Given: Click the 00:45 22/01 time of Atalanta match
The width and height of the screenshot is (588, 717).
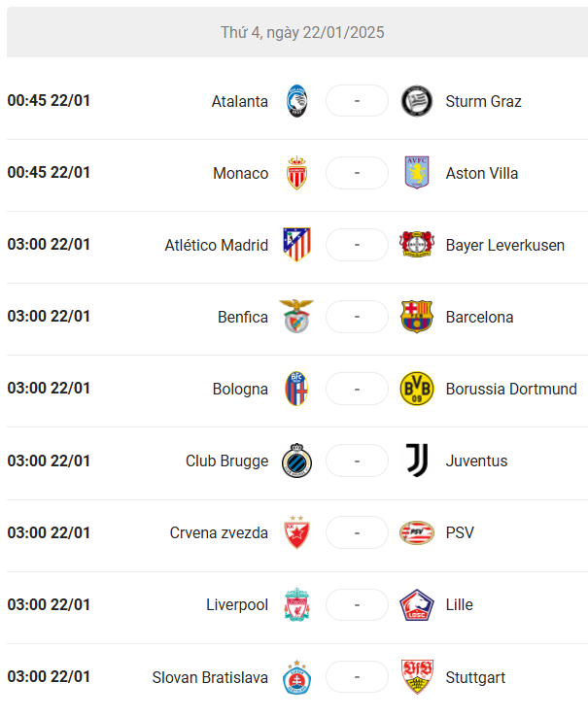Looking at the screenshot, I should point(49,101).
